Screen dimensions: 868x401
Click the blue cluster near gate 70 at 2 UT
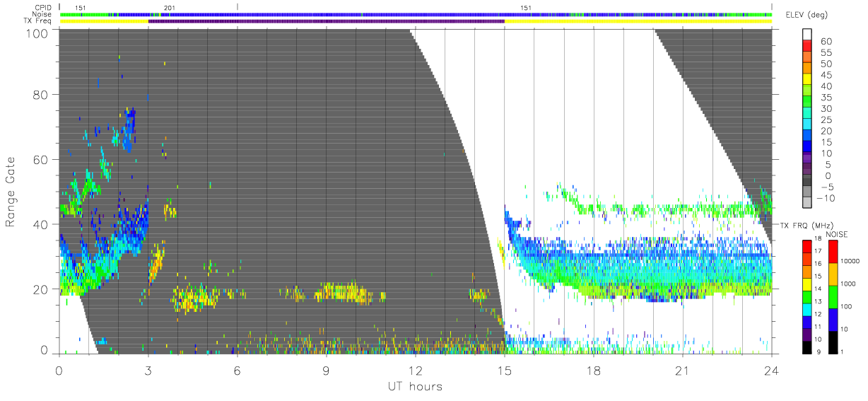129,130
